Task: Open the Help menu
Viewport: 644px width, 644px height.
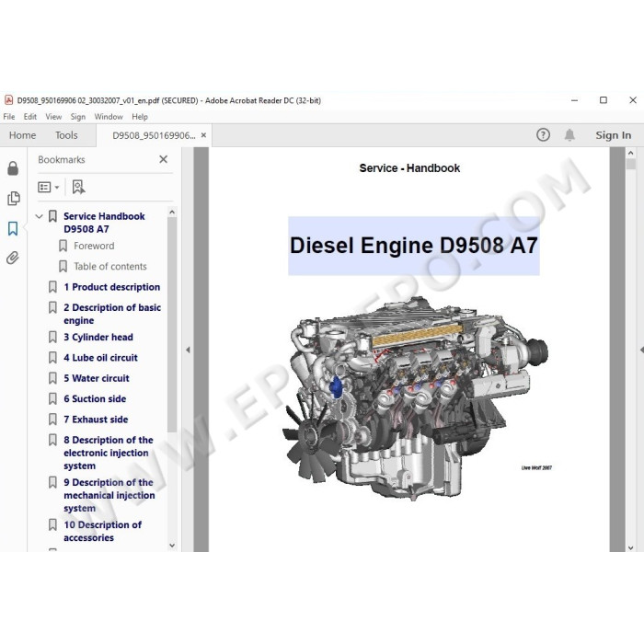Action: point(140,117)
